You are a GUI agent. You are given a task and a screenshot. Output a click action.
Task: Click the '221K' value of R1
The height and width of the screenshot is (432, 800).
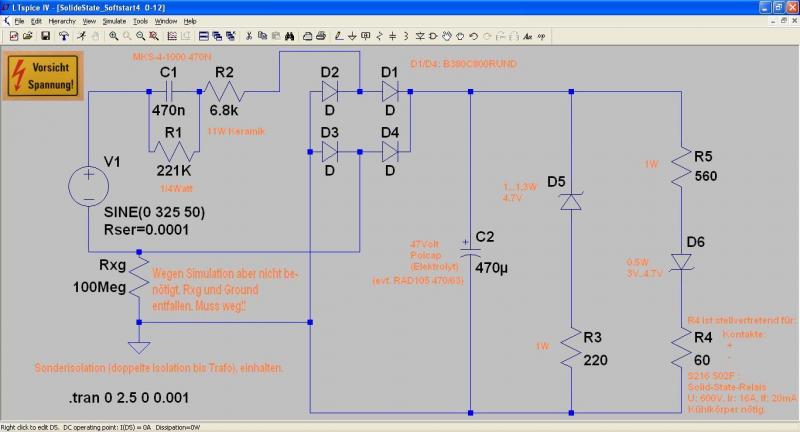(x=174, y=171)
